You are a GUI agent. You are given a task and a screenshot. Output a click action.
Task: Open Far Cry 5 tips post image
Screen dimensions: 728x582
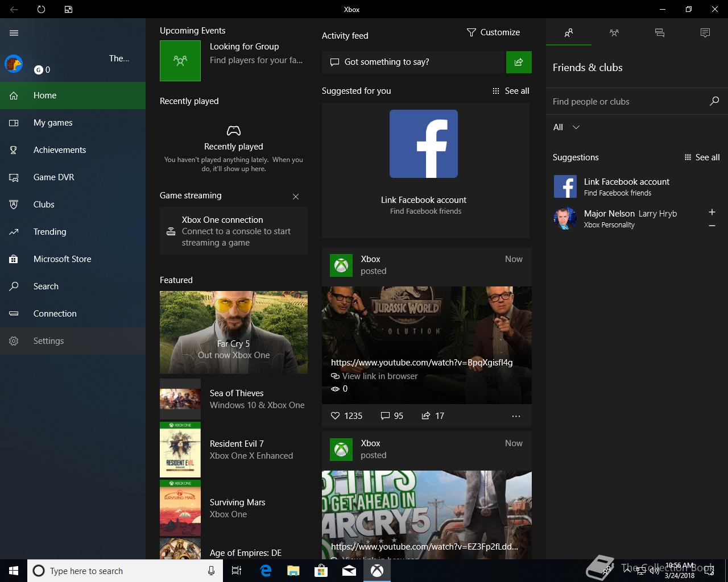(x=427, y=515)
